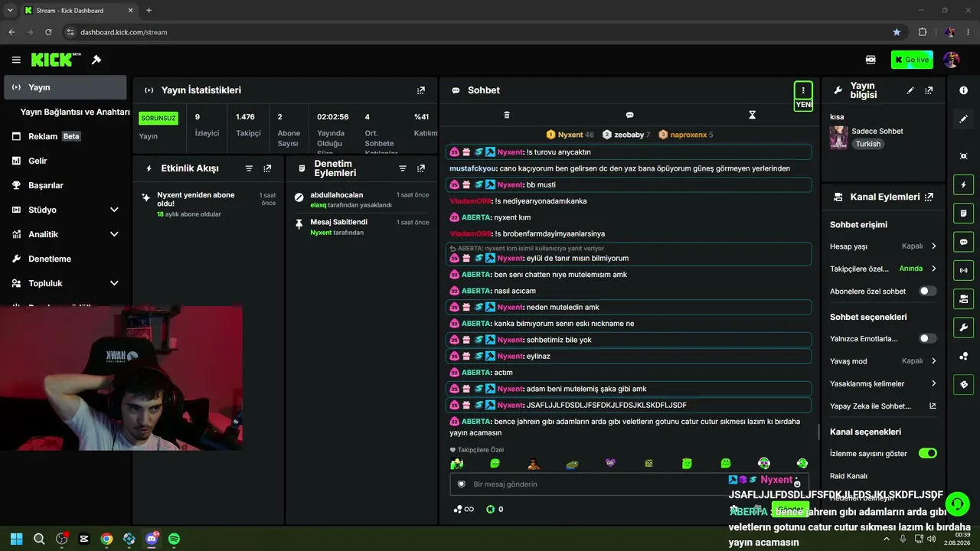Viewport: 980px width, 551px height.
Task: Click the shield icon in message box
Action: (461, 484)
